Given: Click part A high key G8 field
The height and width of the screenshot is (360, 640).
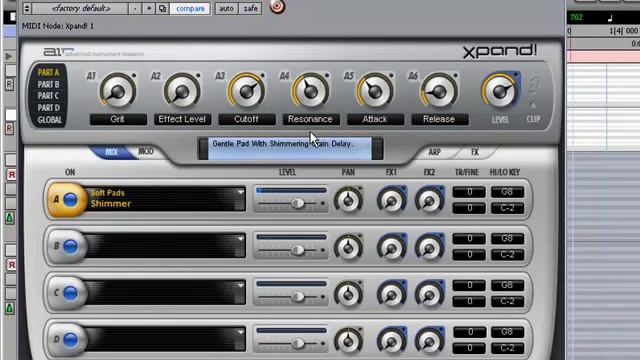Looking at the screenshot, I should pos(507,192).
